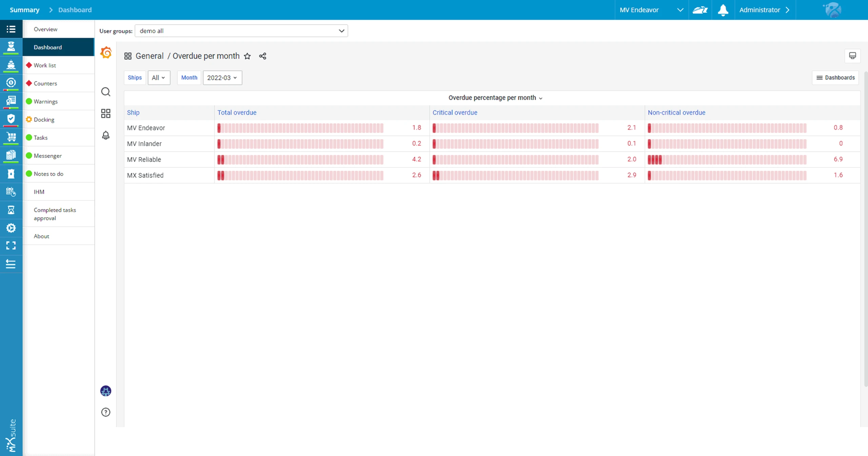Select the certificates icon in the left sidebar
This screenshot has height=456, width=868.
click(11, 101)
